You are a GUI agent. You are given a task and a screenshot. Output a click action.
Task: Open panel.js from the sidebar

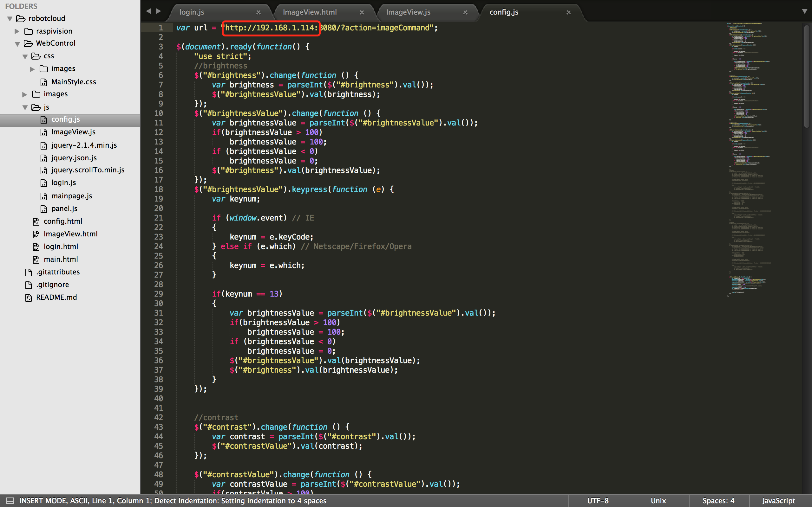[x=64, y=209]
